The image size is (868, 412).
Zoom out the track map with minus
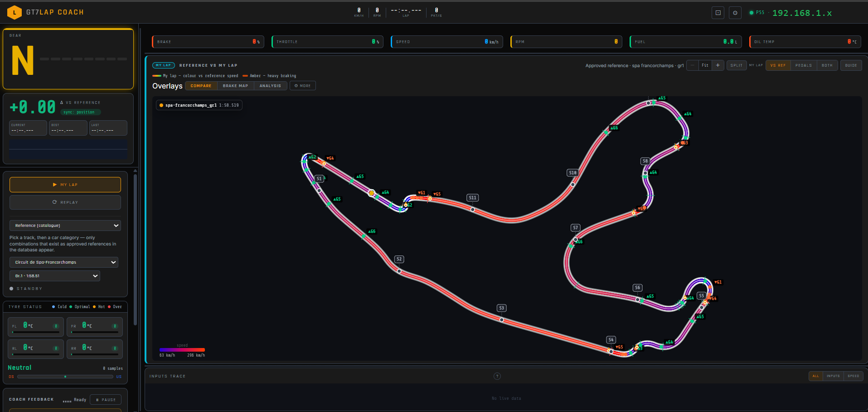click(x=692, y=65)
